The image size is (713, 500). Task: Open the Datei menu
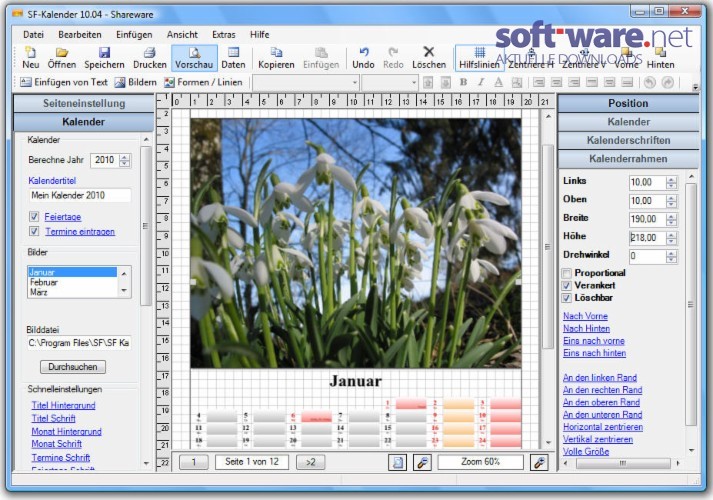33,35
